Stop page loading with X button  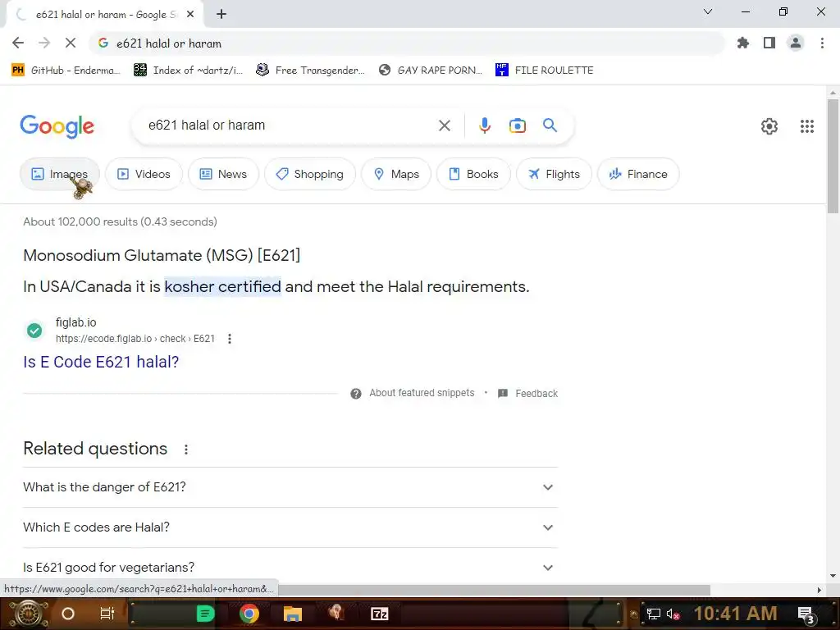click(71, 43)
